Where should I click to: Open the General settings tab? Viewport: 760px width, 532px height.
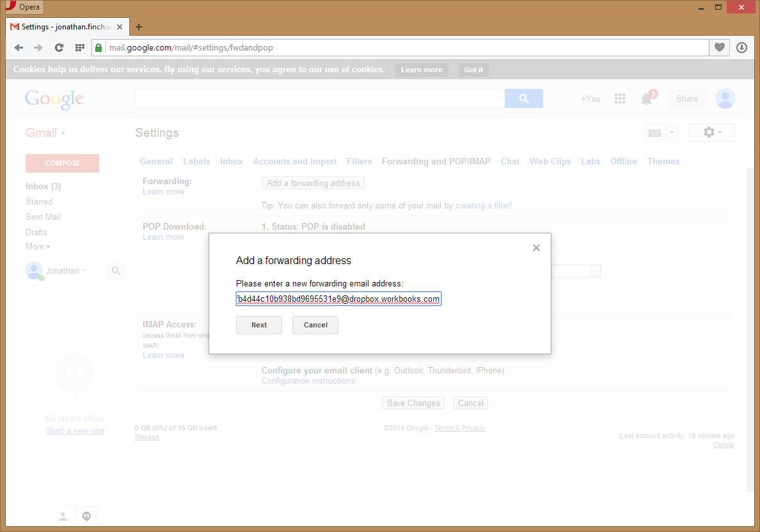point(156,161)
